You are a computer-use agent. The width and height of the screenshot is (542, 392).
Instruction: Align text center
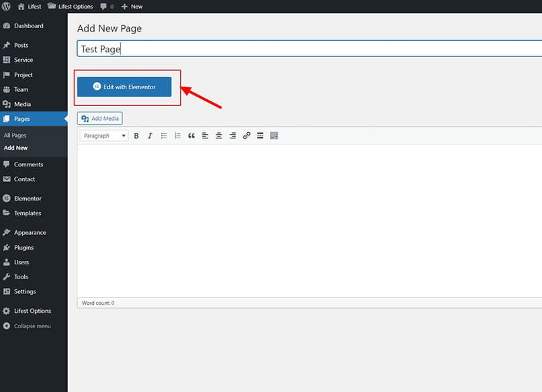point(219,136)
